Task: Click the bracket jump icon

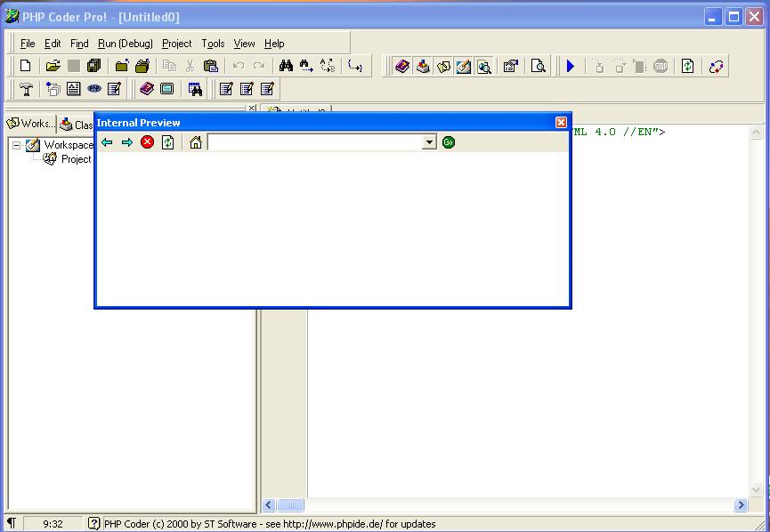Action: pos(355,66)
